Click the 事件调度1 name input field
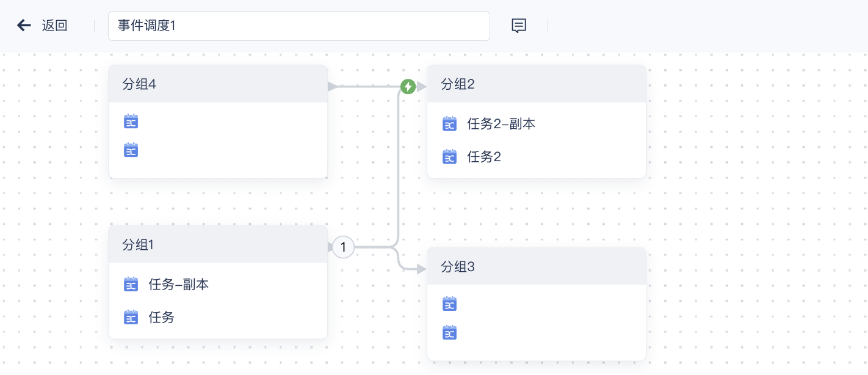The width and height of the screenshot is (868, 375). (298, 26)
